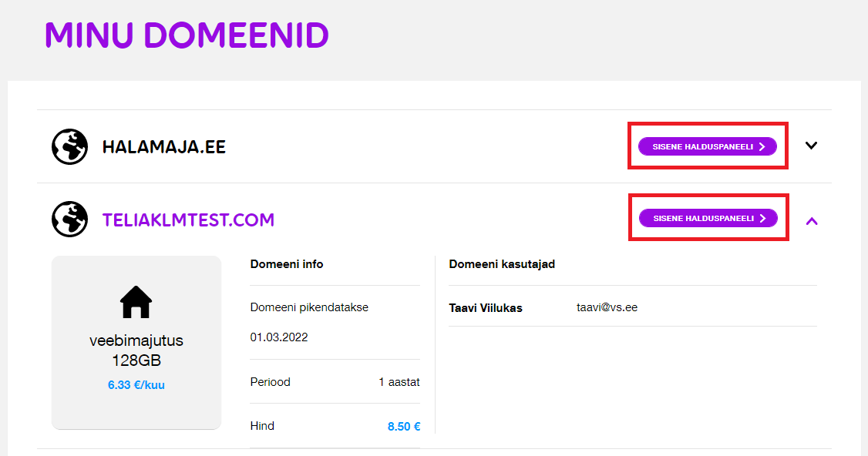Click the 6.33 €/kuu price link
This screenshot has height=456, width=868.
click(136, 385)
